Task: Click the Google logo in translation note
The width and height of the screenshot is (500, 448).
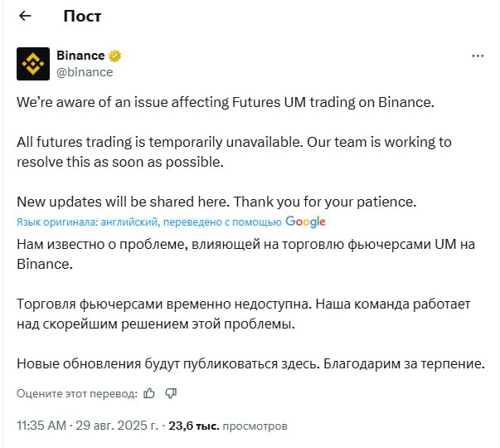Action: (305, 222)
